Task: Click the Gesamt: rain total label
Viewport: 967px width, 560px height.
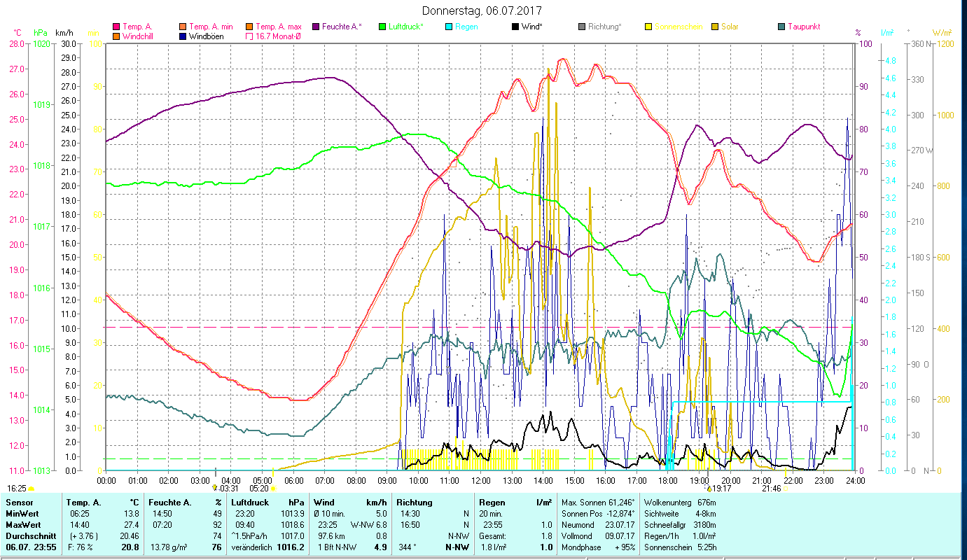Action: pyautogui.click(x=494, y=536)
